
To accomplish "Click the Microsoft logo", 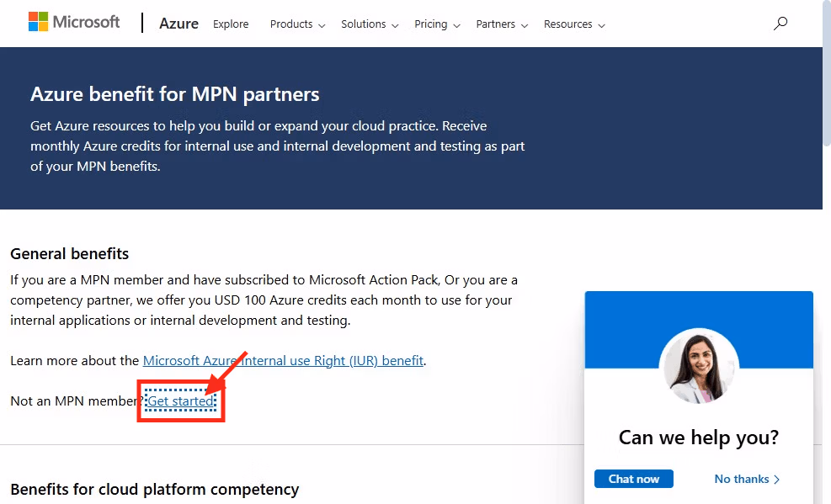I will 74,23.
